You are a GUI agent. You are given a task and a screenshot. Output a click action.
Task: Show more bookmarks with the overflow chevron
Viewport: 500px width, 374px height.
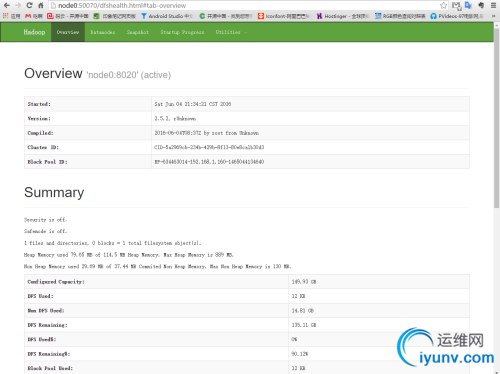(493, 16)
